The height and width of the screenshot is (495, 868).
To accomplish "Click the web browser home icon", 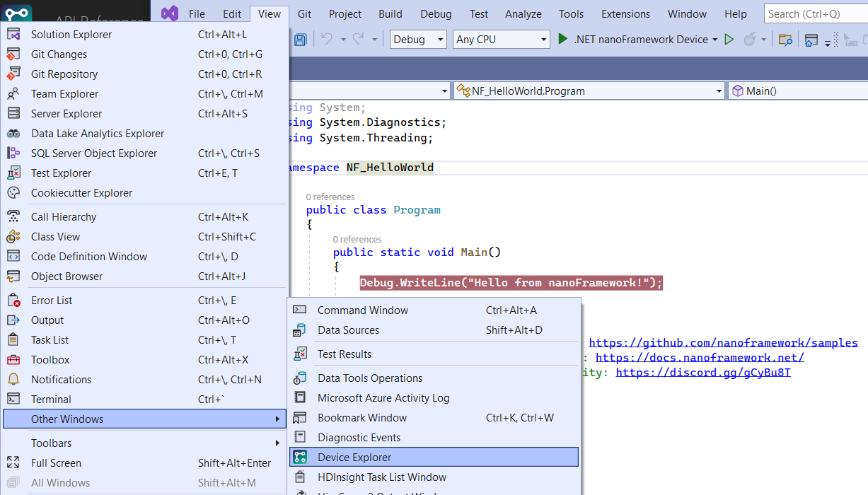I will [x=811, y=40].
